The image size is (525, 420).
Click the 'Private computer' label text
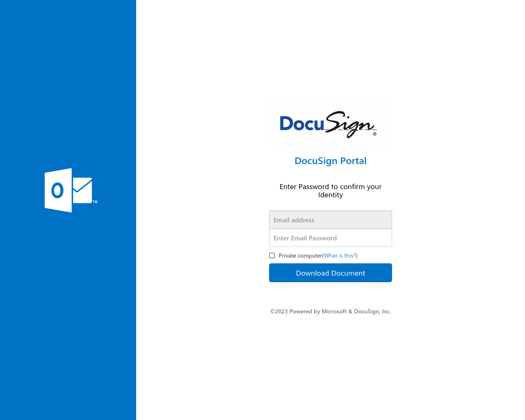tap(301, 256)
